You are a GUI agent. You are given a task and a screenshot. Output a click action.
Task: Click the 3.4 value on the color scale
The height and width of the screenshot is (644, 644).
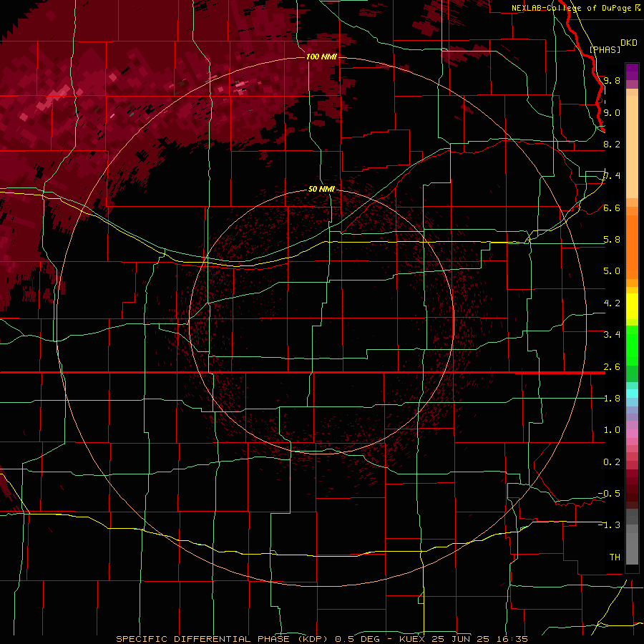[x=612, y=335]
